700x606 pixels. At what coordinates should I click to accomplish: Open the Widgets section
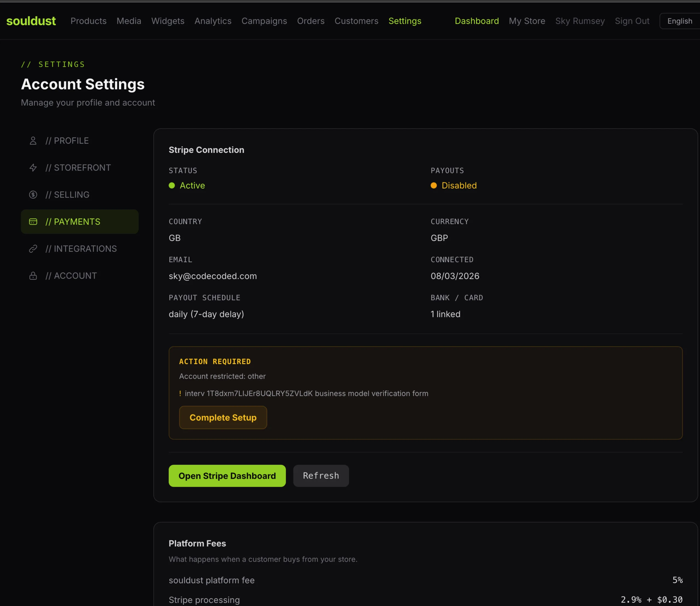168,21
